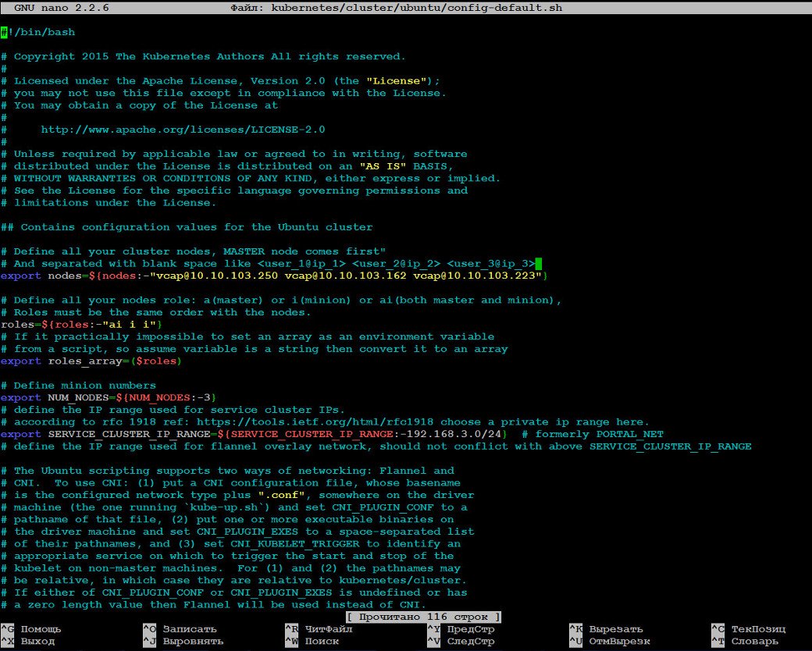
Task: Click the ^K Вырезать cut shortcut
Action: coord(606,629)
